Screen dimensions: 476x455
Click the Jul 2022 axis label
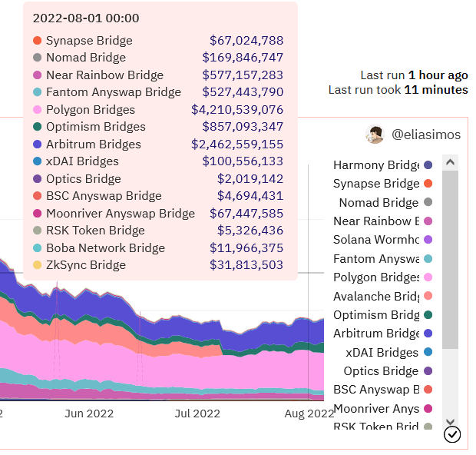pos(197,413)
